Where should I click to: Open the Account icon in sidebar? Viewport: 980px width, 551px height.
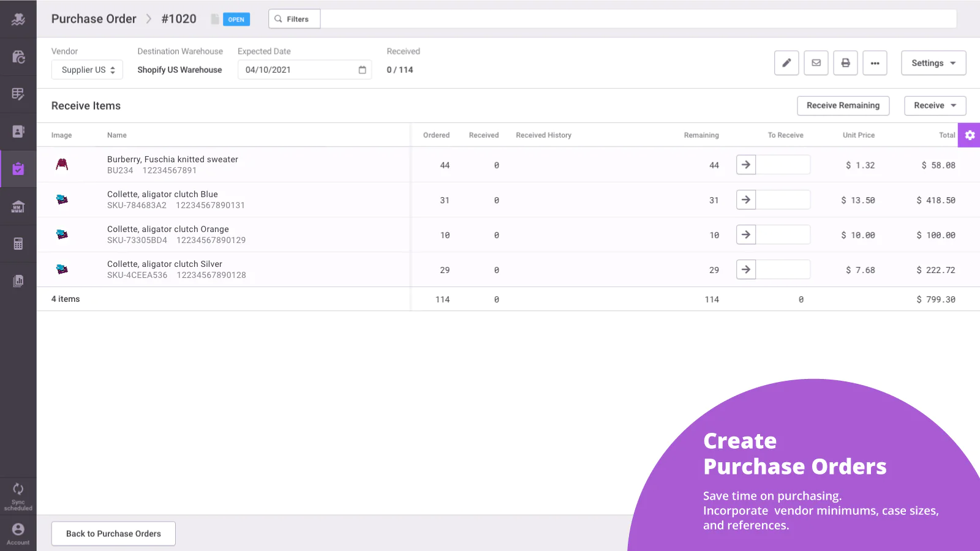click(18, 533)
